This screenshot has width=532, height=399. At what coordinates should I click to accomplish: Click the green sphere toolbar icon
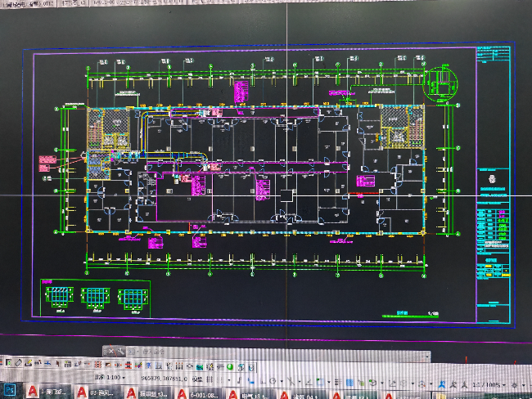click(232, 367)
